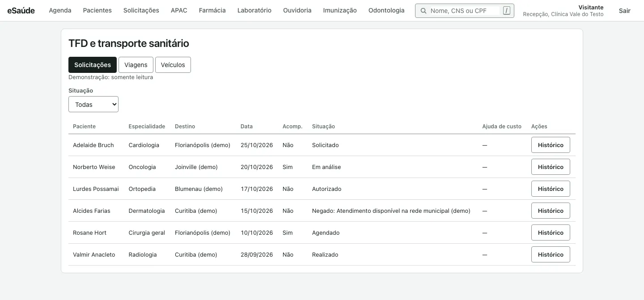Open the Agenda menu

pyautogui.click(x=60, y=10)
